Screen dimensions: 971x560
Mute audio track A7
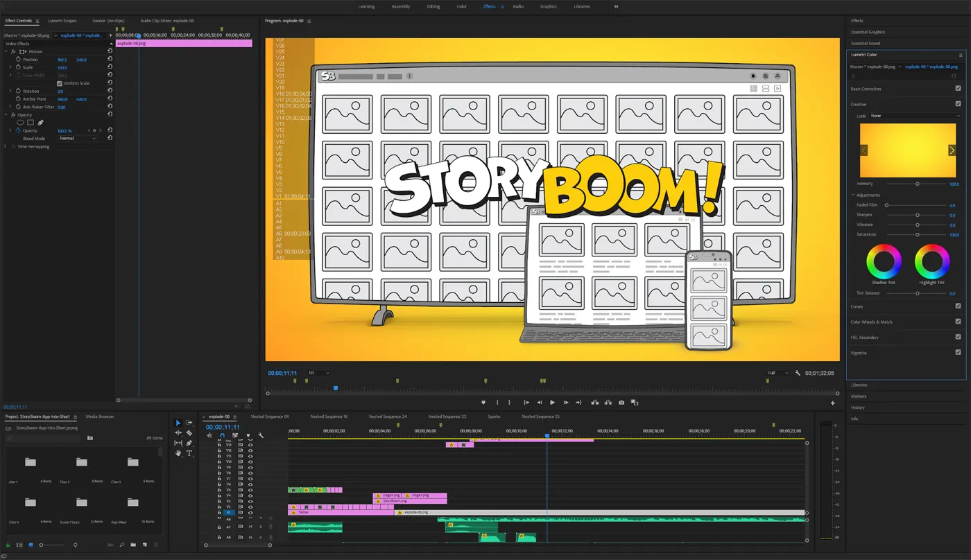click(250, 527)
